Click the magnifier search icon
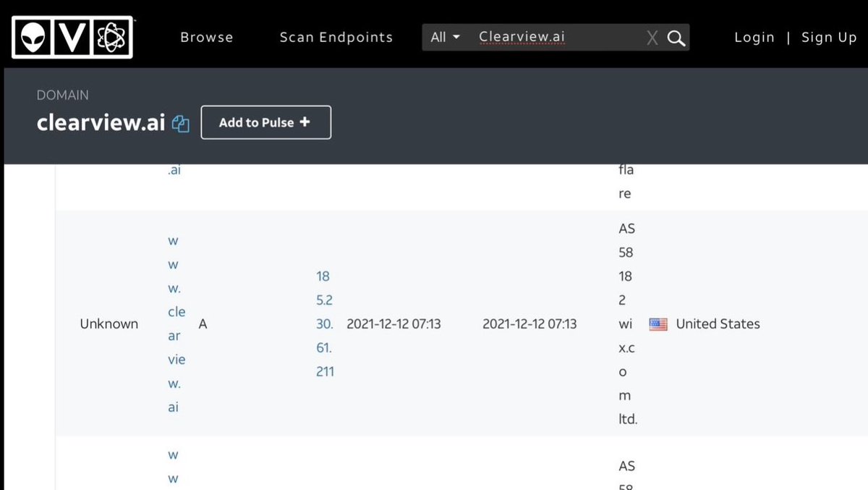Image resolution: width=868 pixels, height=490 pixels. (x=676, y=38)
